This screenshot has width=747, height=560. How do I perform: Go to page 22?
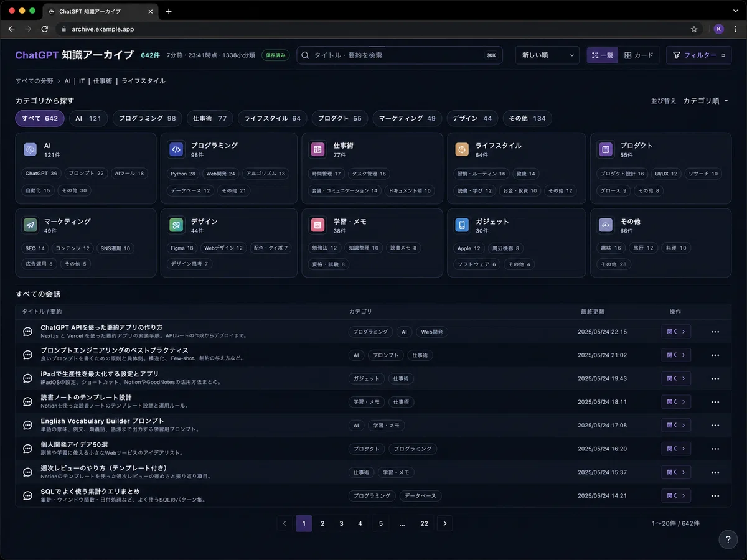click(x=424, y=523)
